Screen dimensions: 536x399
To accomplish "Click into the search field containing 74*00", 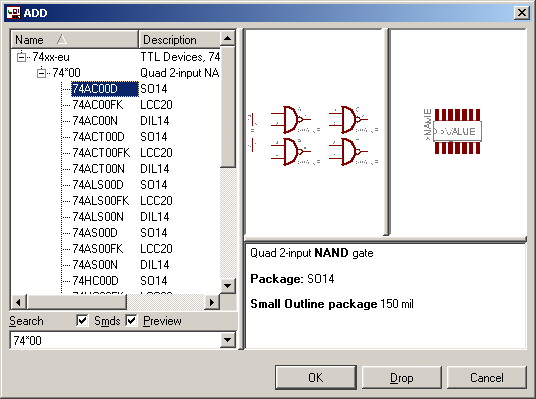I will 115,340.
